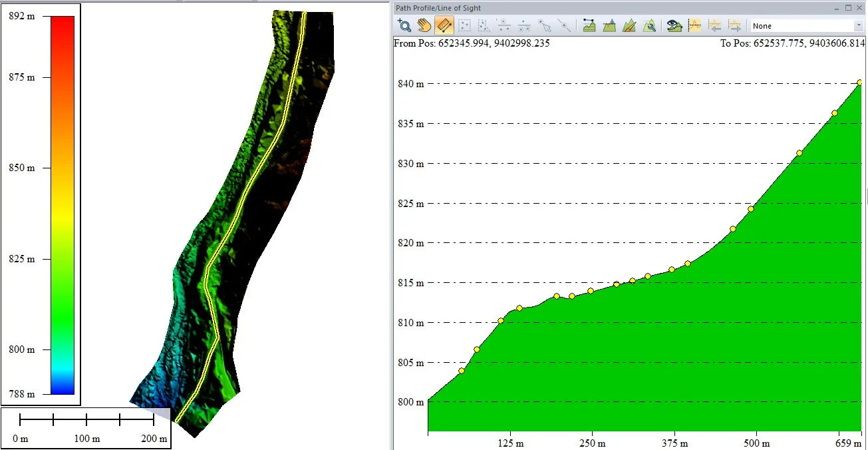This screenshot has width=868, height=450.
Task: Maximize the Path Profile/Line of Sight window
Action: pos(849,8)
